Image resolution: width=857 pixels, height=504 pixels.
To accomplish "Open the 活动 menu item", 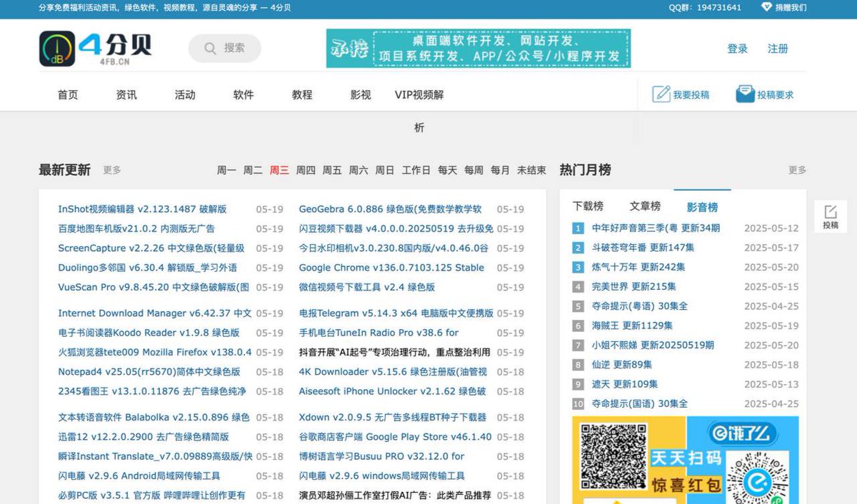I will [185, 95].
